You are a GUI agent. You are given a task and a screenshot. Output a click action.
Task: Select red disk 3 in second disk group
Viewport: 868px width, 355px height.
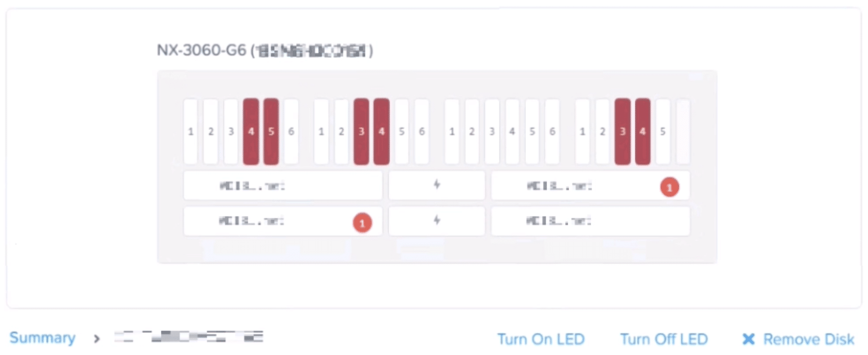(x=361, y=132)
